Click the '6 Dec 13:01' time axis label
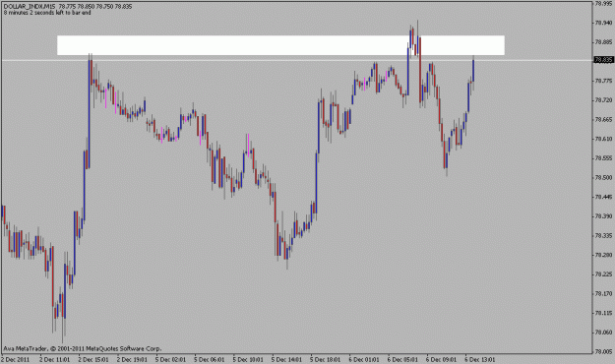Image resolution: width=615 pixels, height=364 pixels. click(x=479, y=359)
